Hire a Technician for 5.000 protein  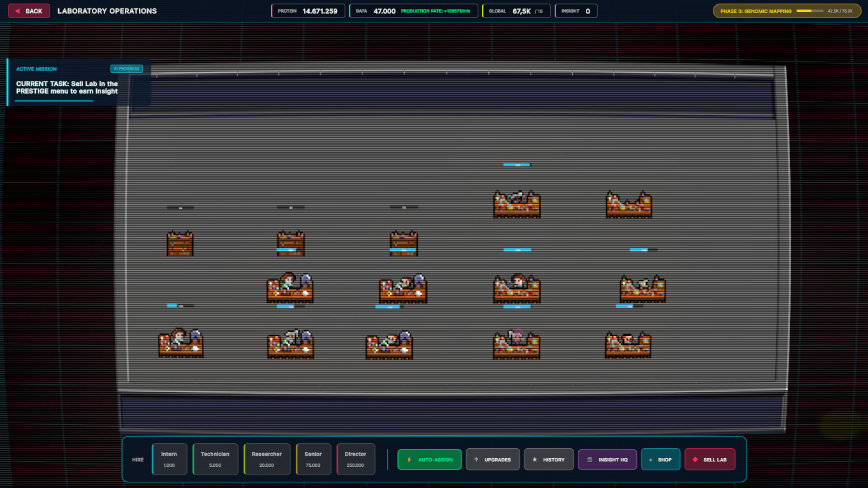pyautogui.click(x=215, y=459)
